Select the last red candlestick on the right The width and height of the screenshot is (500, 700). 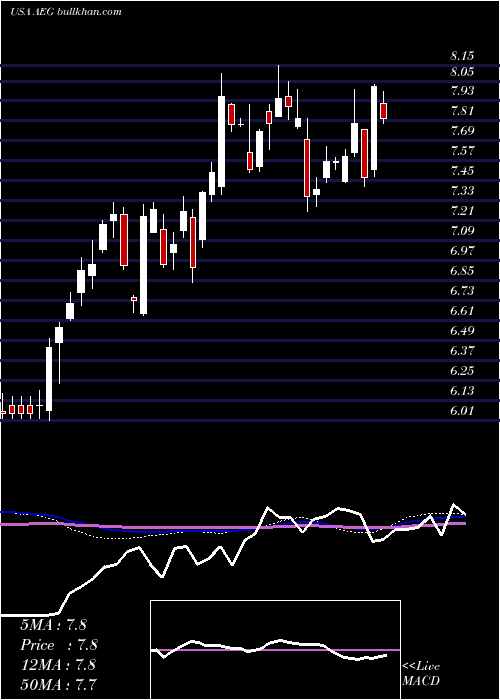click(383, 111)
